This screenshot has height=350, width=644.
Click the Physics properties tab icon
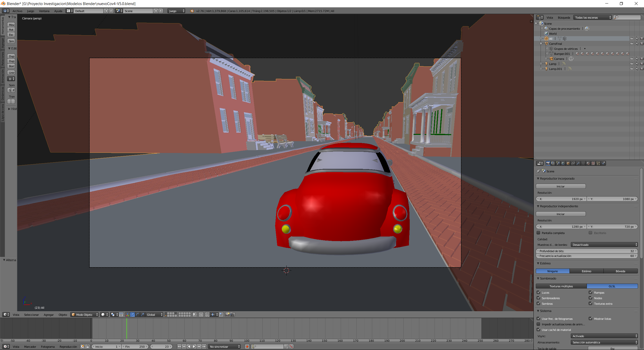tap(603, 163)
